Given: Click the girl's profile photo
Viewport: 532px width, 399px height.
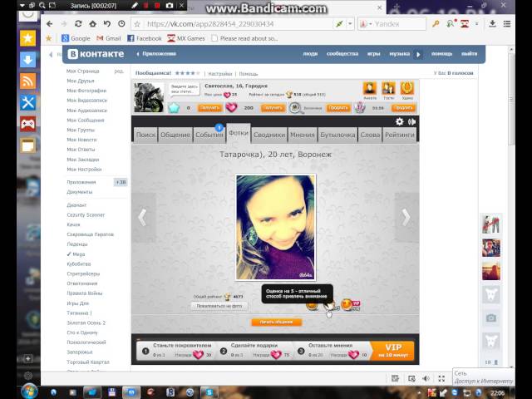Looking at the screenshot, I should point(275,227).
